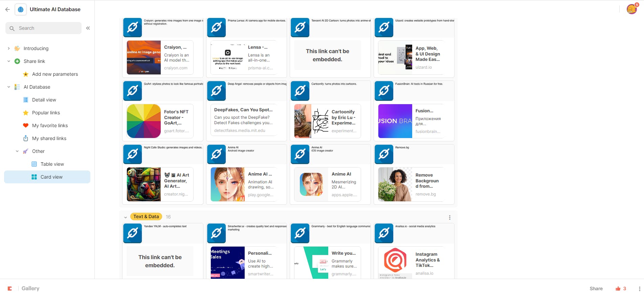The height and width of the screenshot is (297, 644).
Task: Click the Anime AI iOS link icon
Action: [x=300, y=154]
